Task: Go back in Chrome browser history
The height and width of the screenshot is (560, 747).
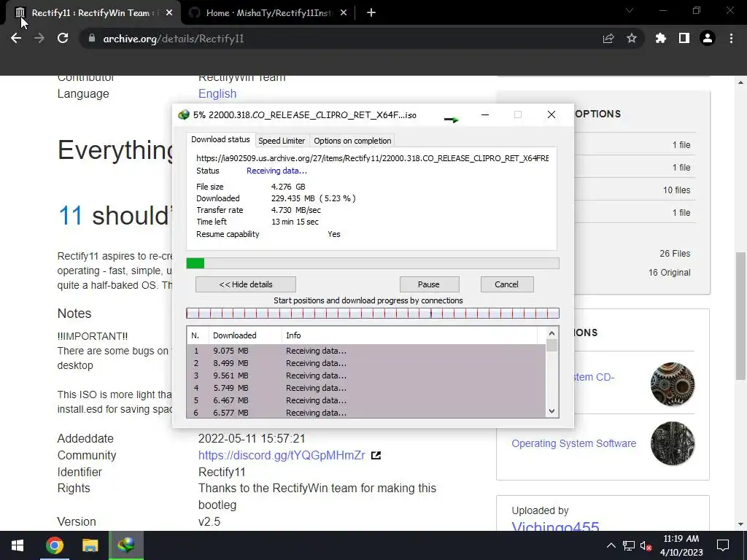Action: pyautogui.click(x=16, y=39)
